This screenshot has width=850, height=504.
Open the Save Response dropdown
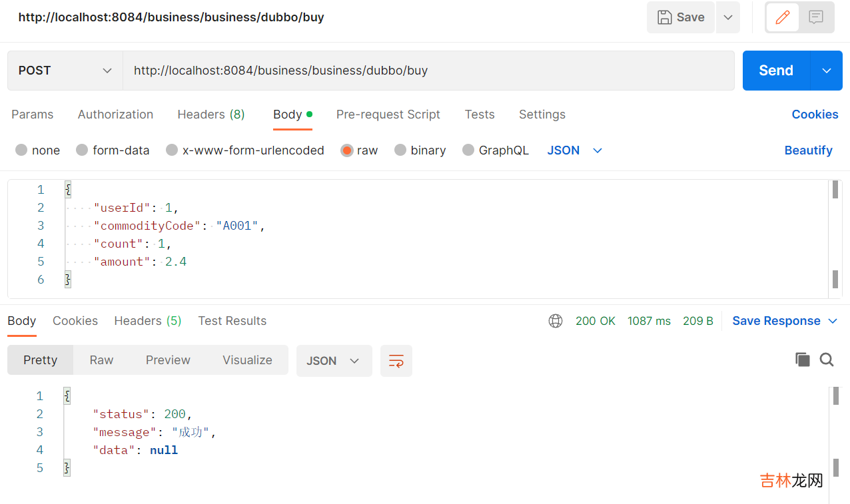click(785, 321)
